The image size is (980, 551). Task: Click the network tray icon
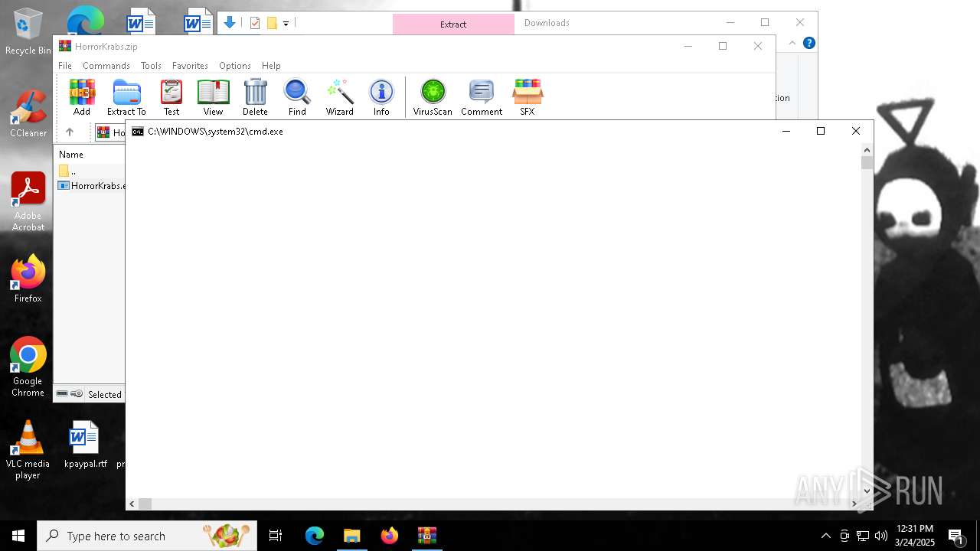(x=863, y=536)
